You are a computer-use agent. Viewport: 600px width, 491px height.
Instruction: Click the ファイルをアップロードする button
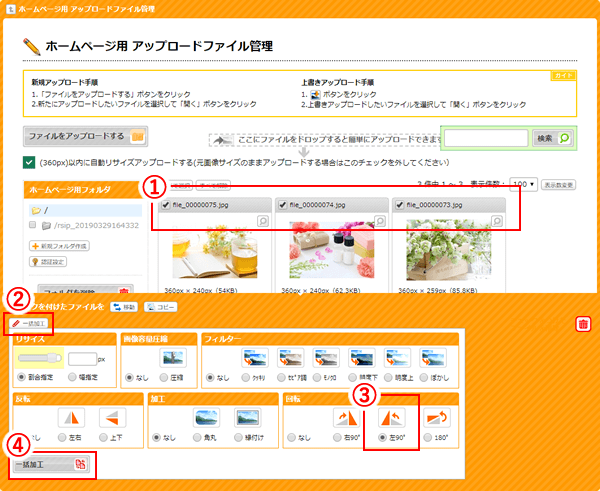pos(85,135)
